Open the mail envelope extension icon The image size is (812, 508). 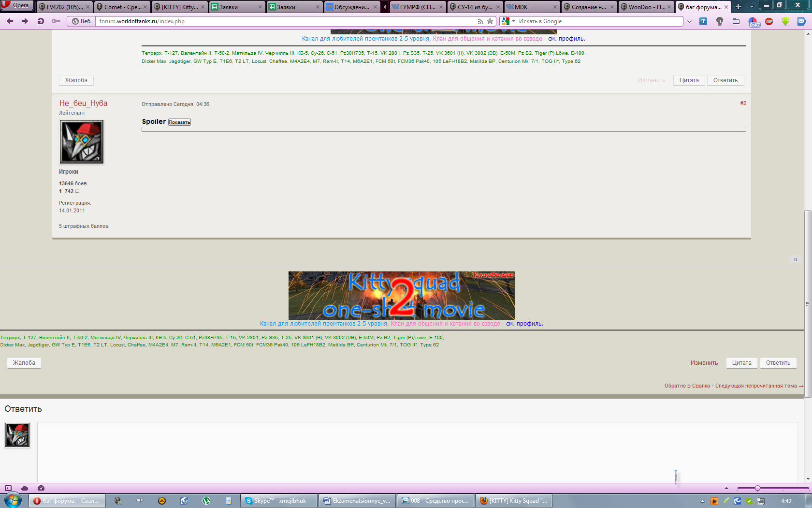801,21
